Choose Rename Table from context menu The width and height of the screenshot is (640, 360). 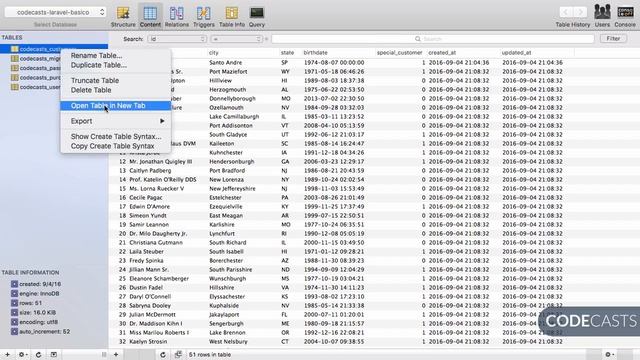coord(96,56)
